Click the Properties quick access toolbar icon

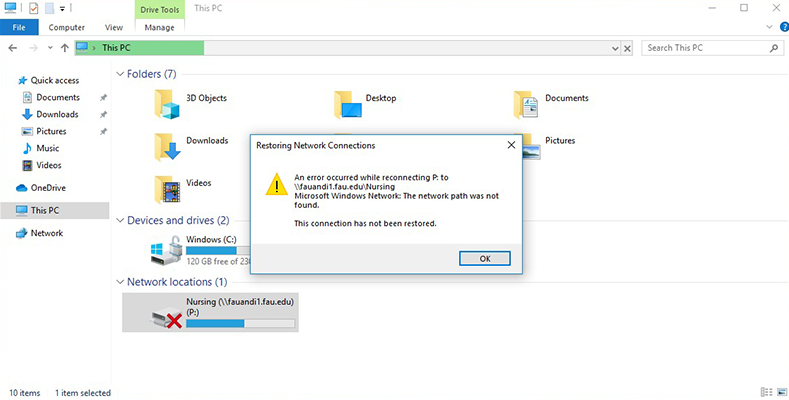coord(32,8)
